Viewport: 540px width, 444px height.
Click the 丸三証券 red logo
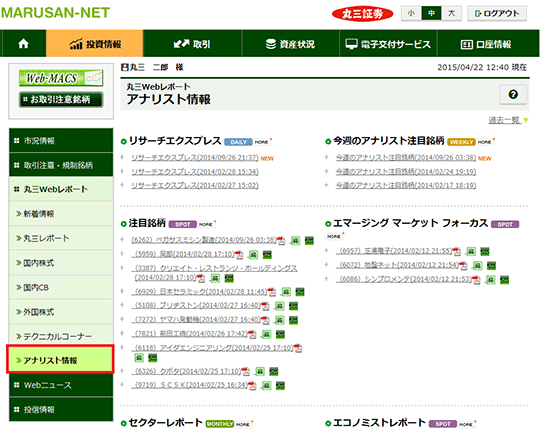click(x=363, y=14)
